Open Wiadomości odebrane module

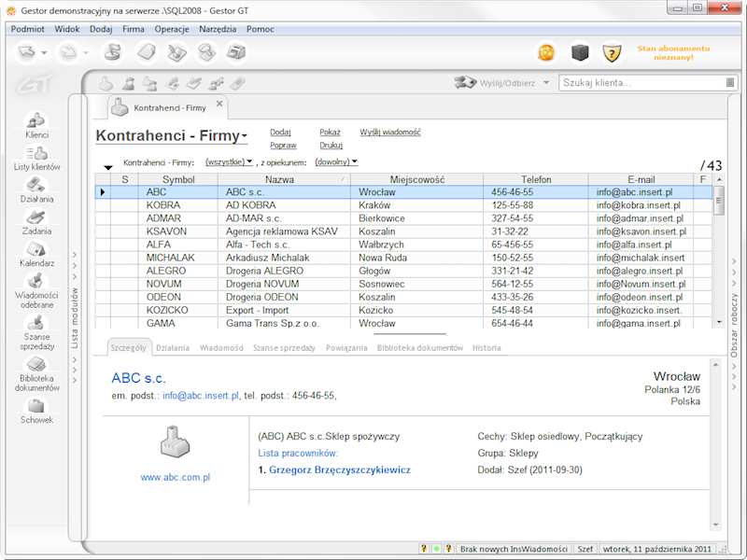click(x=36, y=289)
